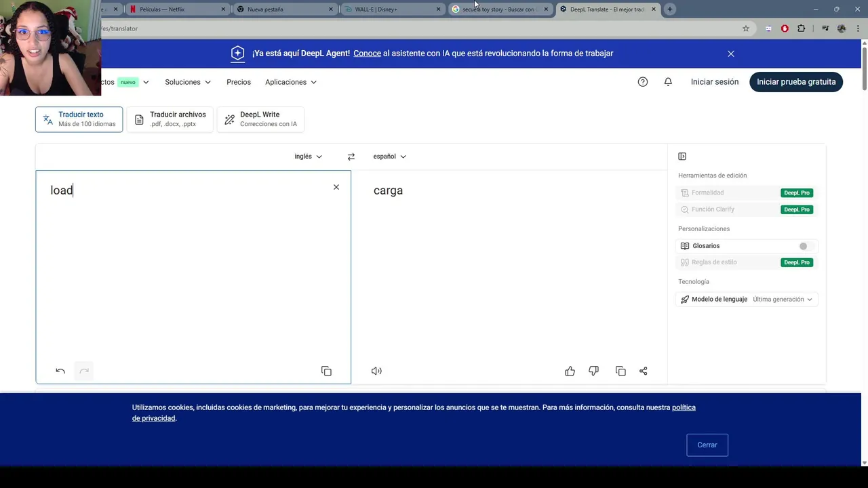The width and height of the screenshot is (868, 488).
Task: Redo the edit in source box
Action: [x=84, y=371]
